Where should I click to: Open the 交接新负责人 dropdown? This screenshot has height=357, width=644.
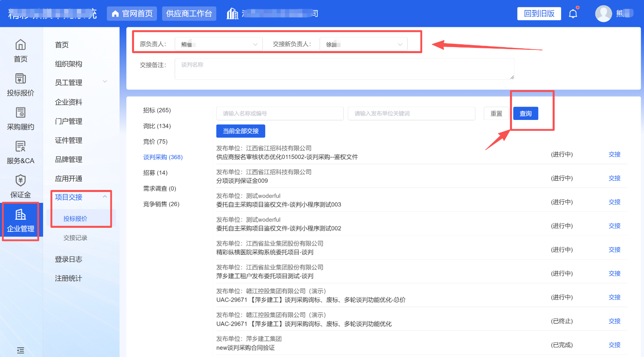[363, 44]
